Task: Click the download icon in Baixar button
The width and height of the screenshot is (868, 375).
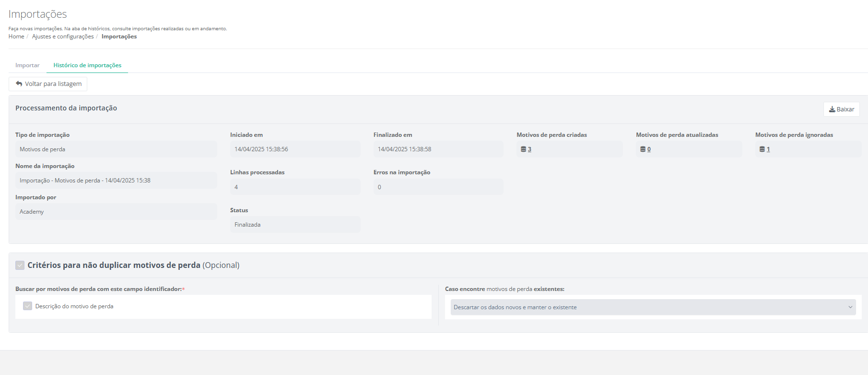Action: 832,109
